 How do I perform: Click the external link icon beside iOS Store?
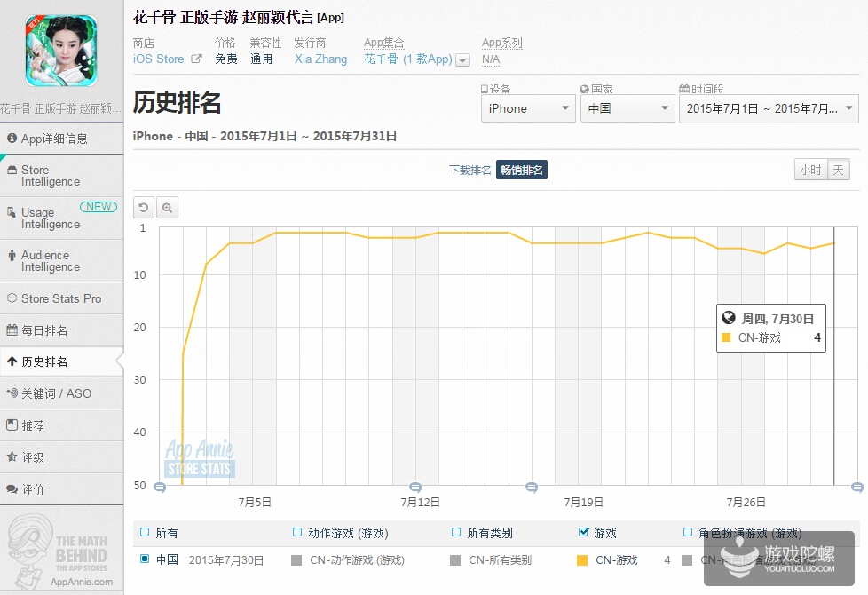coord(196,59)
